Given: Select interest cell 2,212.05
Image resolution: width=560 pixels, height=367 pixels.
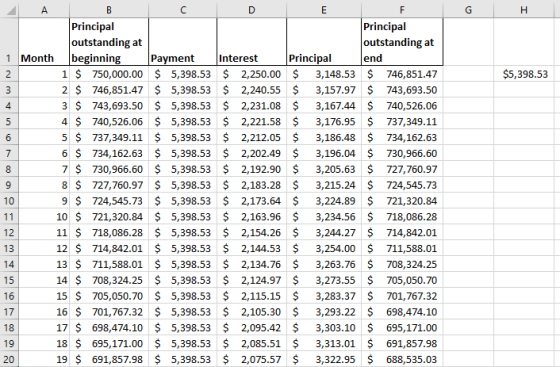Looking at the screenshot, I should pyautogui.click(x=251, y=137).
